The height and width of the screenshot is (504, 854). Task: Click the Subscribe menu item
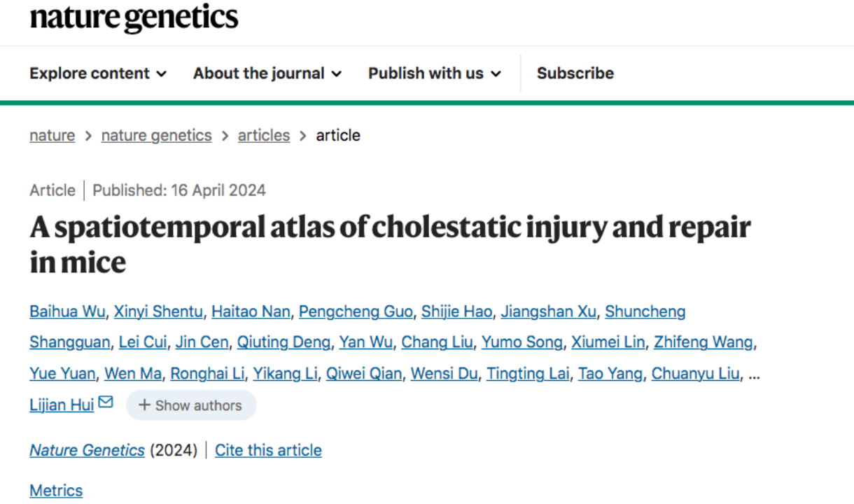pos(575,73)
